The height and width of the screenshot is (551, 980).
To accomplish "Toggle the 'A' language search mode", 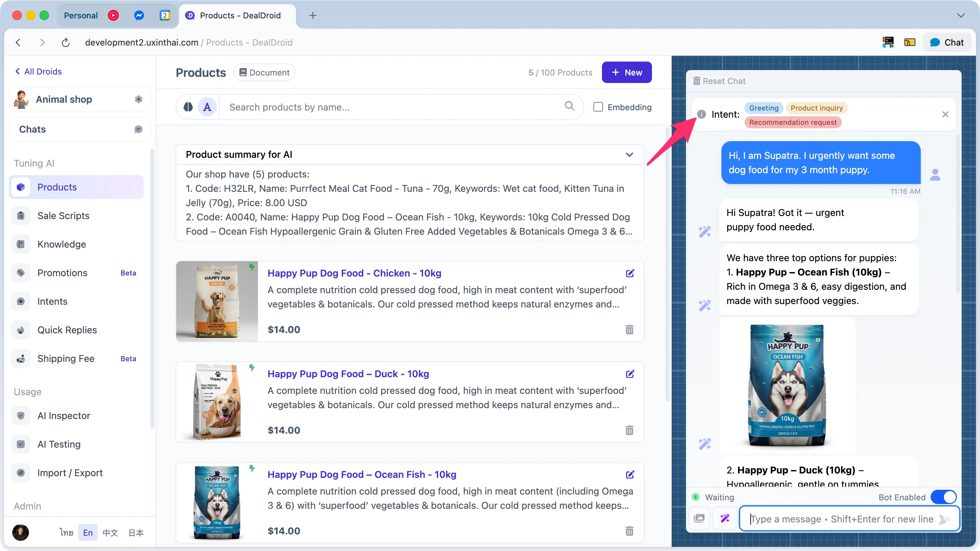I will click(207, 107).
